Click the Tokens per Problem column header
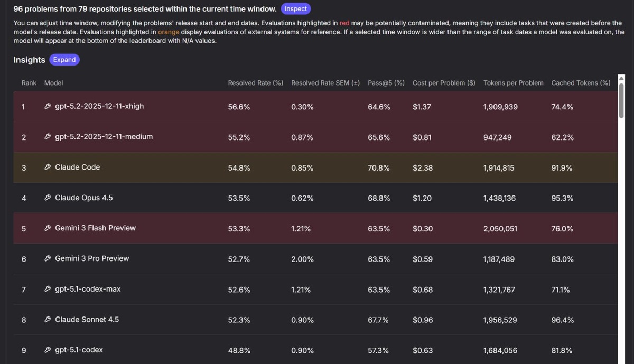Image resolution: width=634 pixels, height=364 pixels. [x=513, y=83]
